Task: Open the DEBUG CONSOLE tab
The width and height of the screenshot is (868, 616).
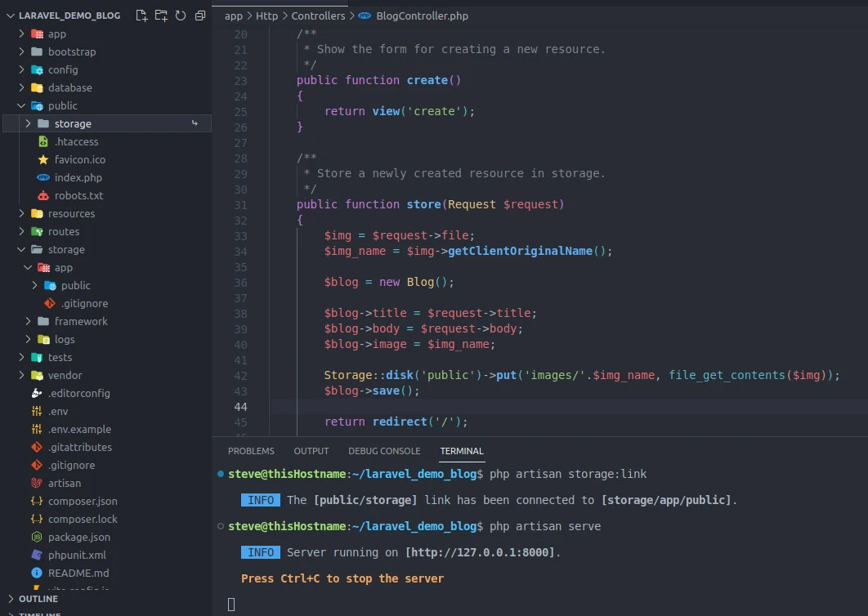Action: (384, 450)
